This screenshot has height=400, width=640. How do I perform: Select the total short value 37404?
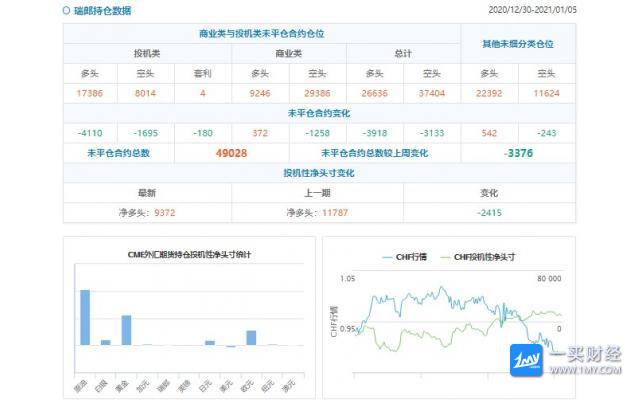[432, 93]
